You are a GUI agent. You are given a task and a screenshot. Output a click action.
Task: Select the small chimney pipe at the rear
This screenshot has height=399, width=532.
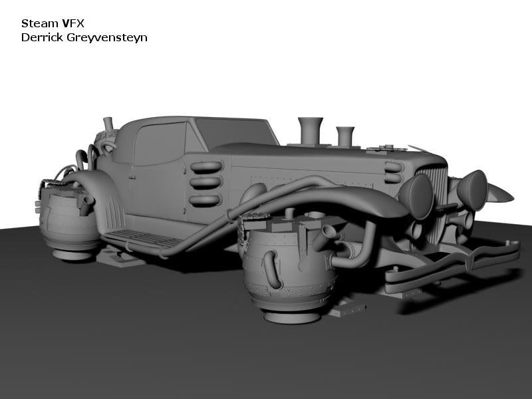tap(107, 126)
